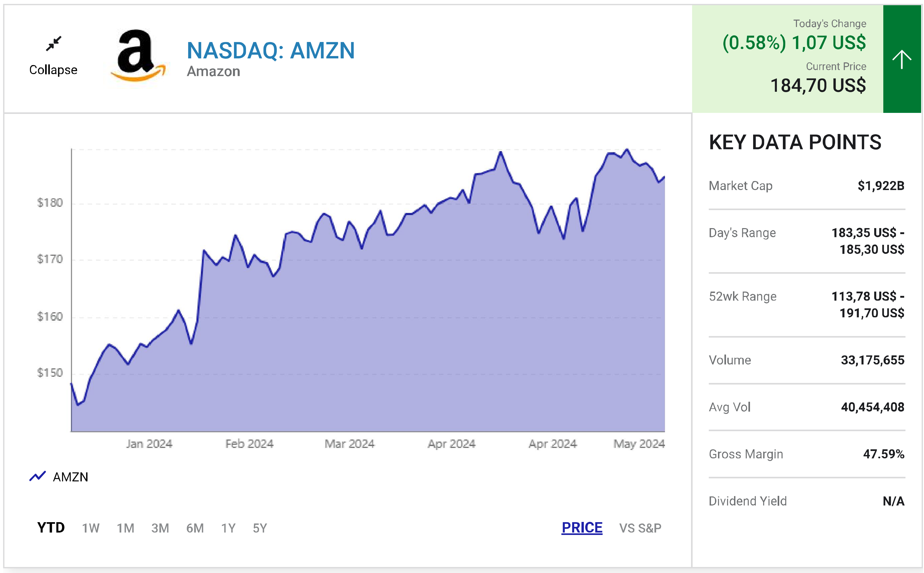Image resolution: width=924 pixels, height=573 pixels.
Task: Click the Amazon company name
Action: 213,71
